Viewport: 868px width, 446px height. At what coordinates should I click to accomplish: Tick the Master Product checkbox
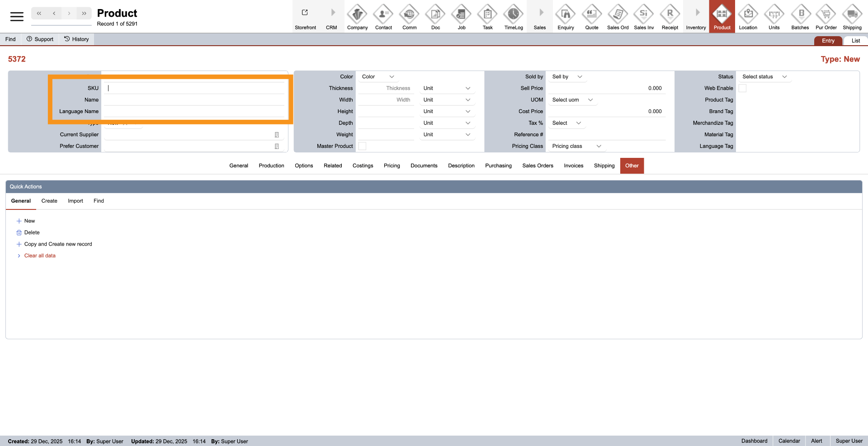point(362,146)
